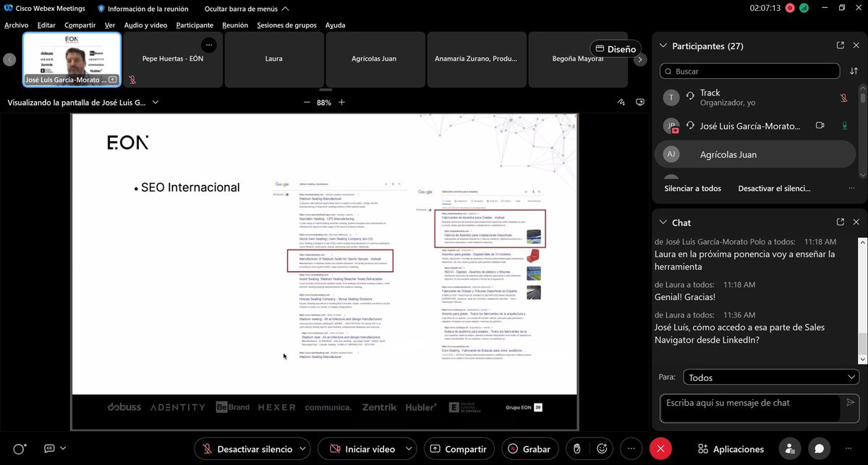The height and width of the screenshot is (465, 868).
Task: Toggle the chat panel icon
Action: [x=820, y=449]
